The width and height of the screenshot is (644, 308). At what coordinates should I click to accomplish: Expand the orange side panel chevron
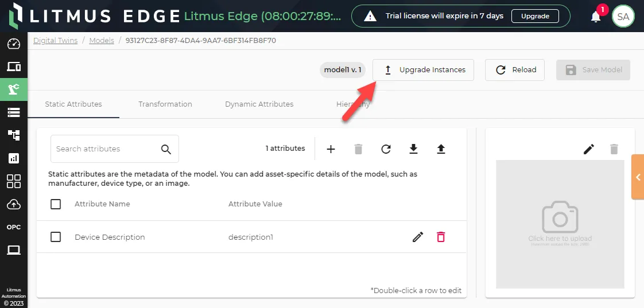(x=638, y=177)
